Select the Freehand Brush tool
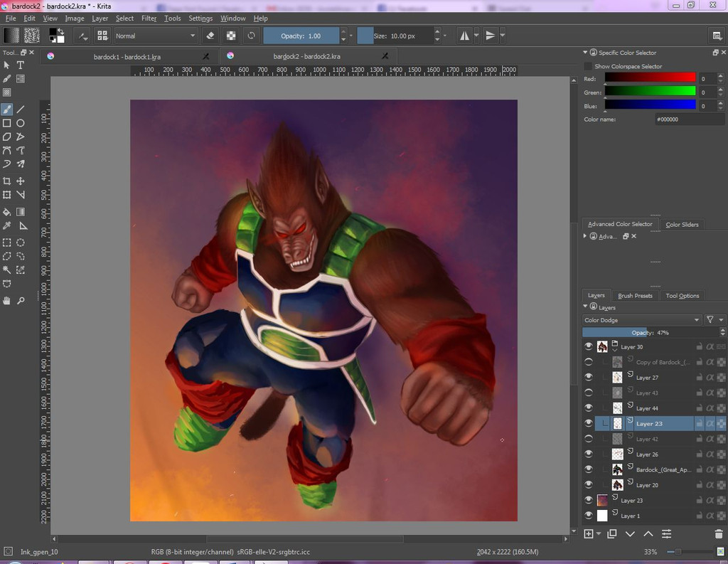The width and height of the screenshot is (728, 564). coord(7,110)
